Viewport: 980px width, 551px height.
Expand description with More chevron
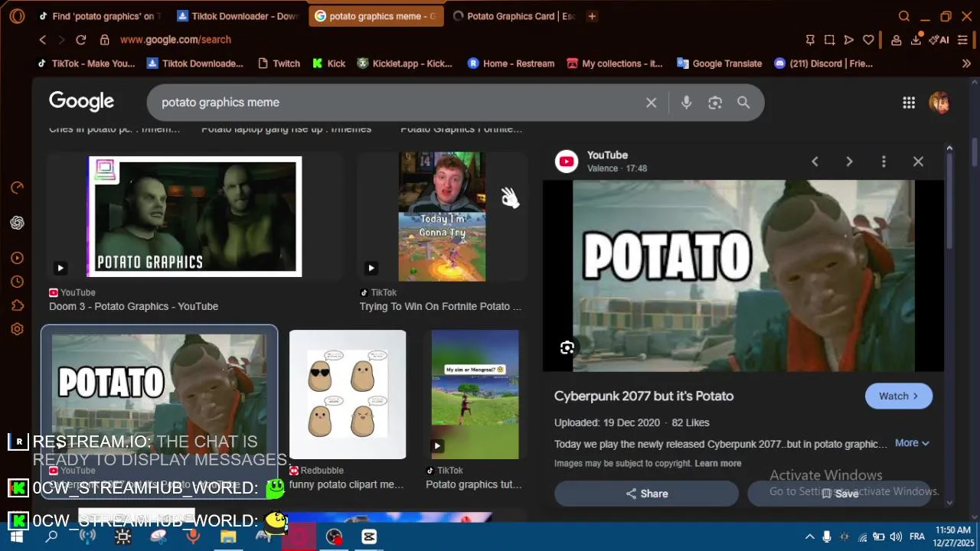point(911,443)
